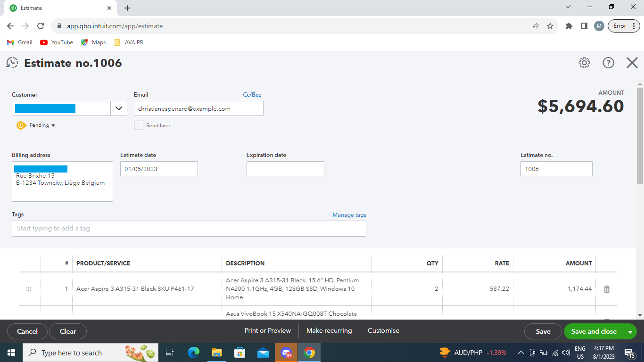Screen dimensions: 644x362
Task: Tick the Send later checkbox
Action: (x=139, y=125)
